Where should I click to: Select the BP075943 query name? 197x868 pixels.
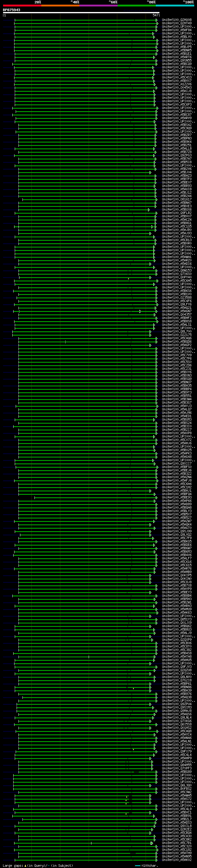coord(11,10)
